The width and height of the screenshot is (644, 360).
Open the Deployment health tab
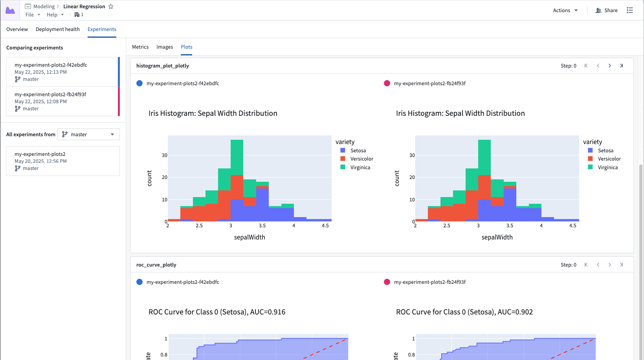click(57, 29)
